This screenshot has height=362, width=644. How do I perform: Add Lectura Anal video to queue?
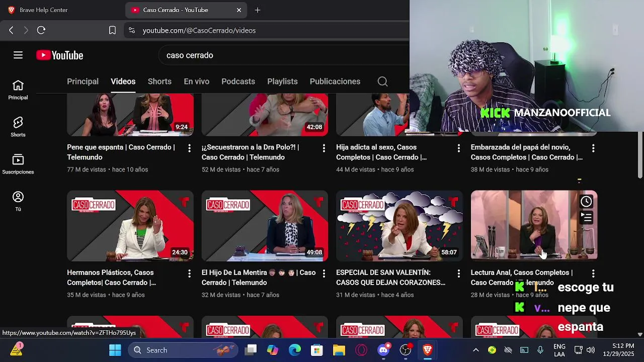586,217
